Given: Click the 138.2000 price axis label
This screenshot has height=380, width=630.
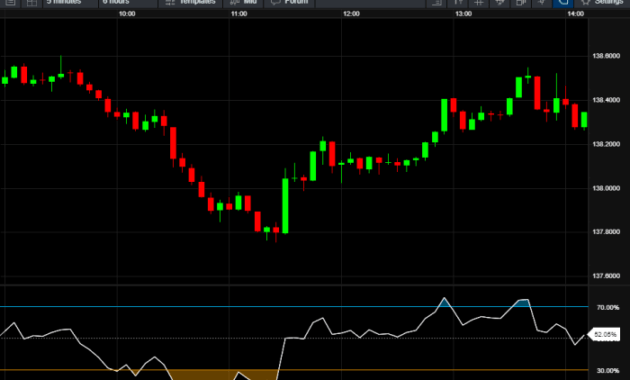Looking at the screenshot, I should click(x=606, y=144).
